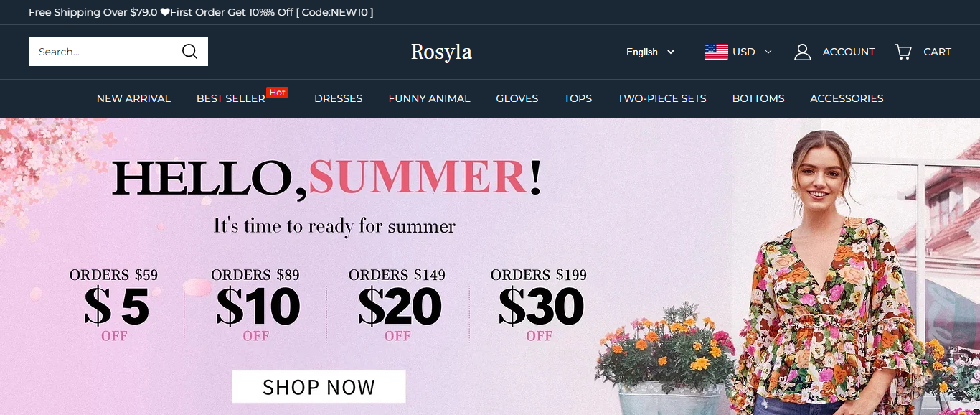Select the Two-Piece Sets menu item

(661, 98)
